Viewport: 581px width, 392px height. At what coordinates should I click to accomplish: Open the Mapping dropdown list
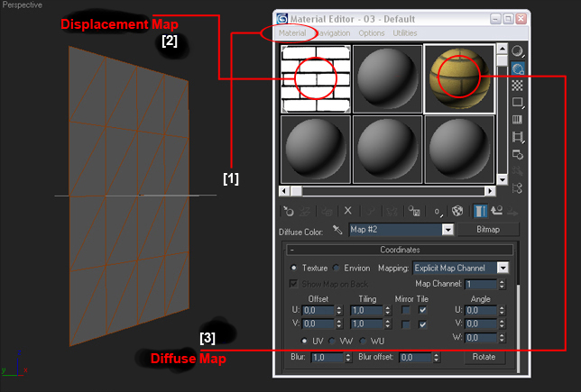click(x=503, y=268)
